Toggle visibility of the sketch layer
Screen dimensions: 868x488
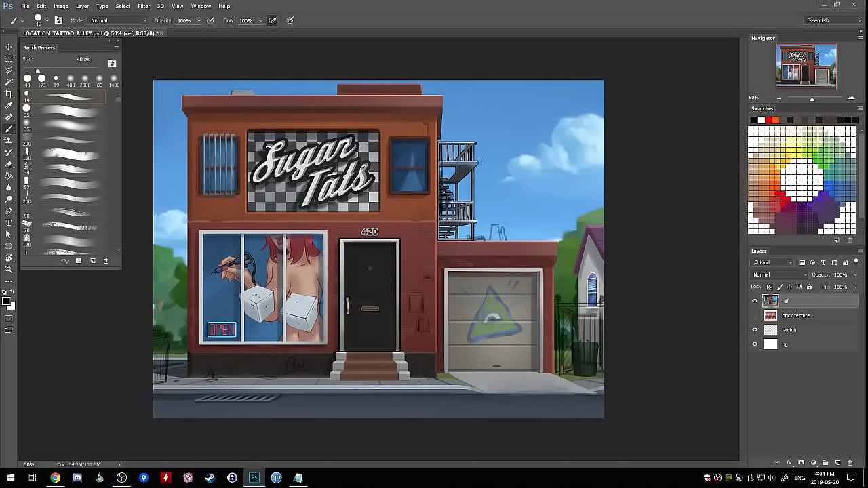point(755,330)
